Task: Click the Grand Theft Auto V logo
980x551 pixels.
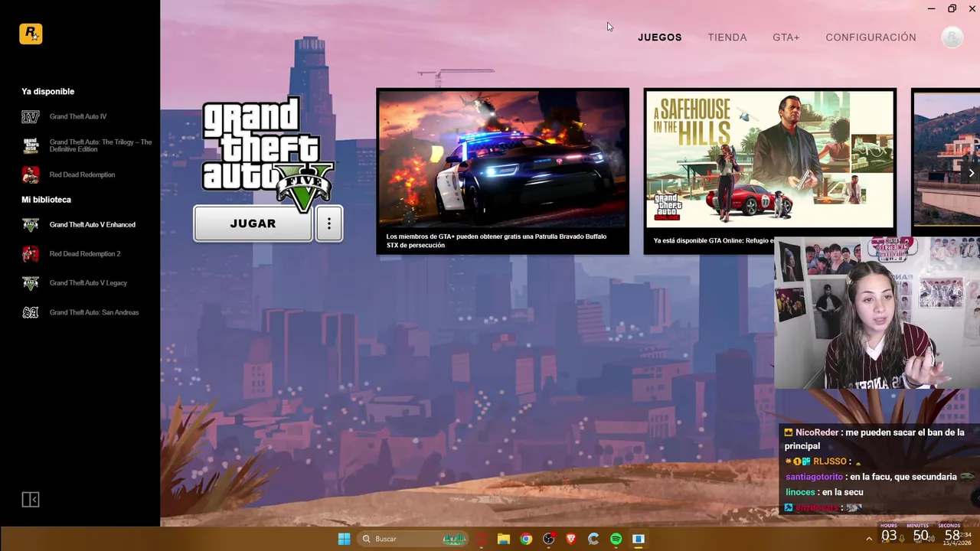Action: [267, 154]
